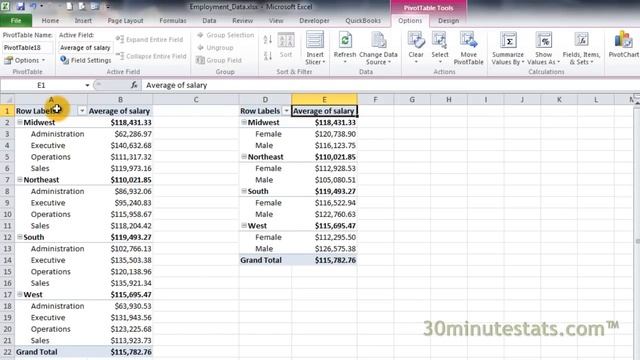Open PivotTable Options dropdown

click(x=24, y=60)
